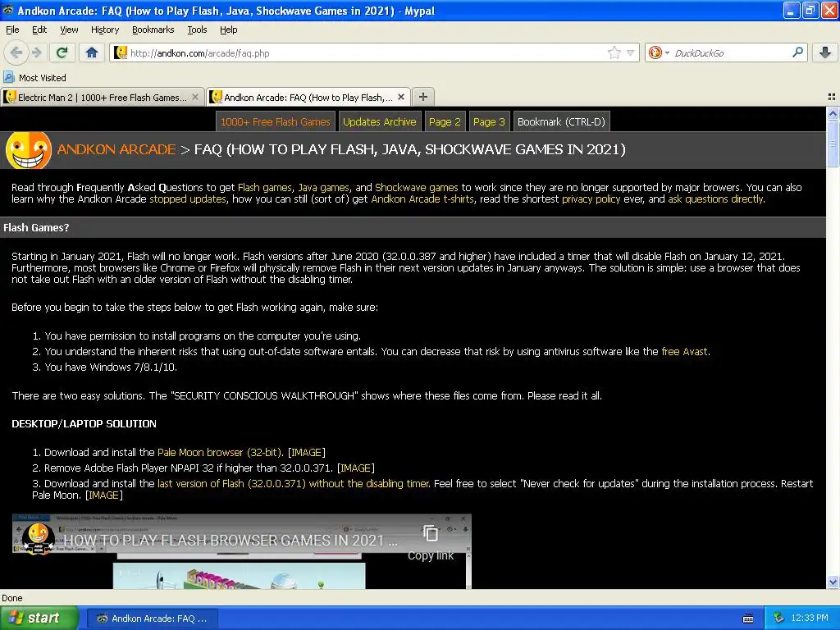Image resolution: width=840 pixels, height=630 pixels.
Task: Click the scrollbar down arrow
Action: (833, 582)
